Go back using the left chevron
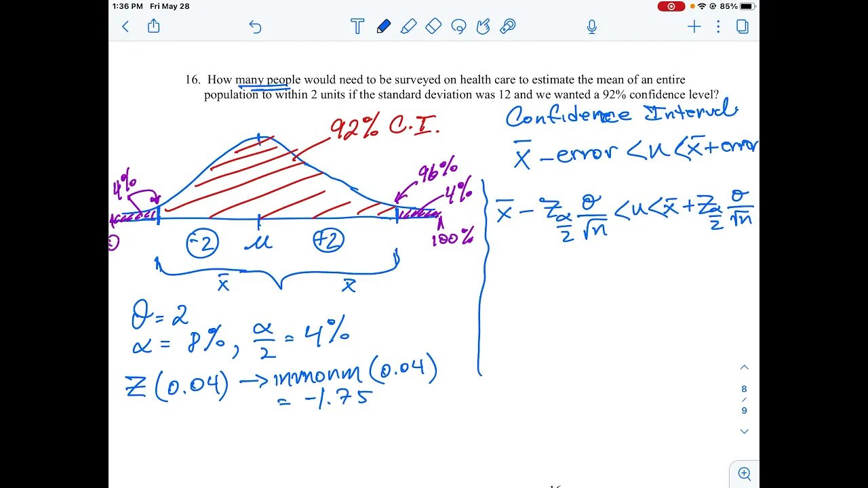The width and height of the screenshot is (868, 488). [x=125, y=26]
